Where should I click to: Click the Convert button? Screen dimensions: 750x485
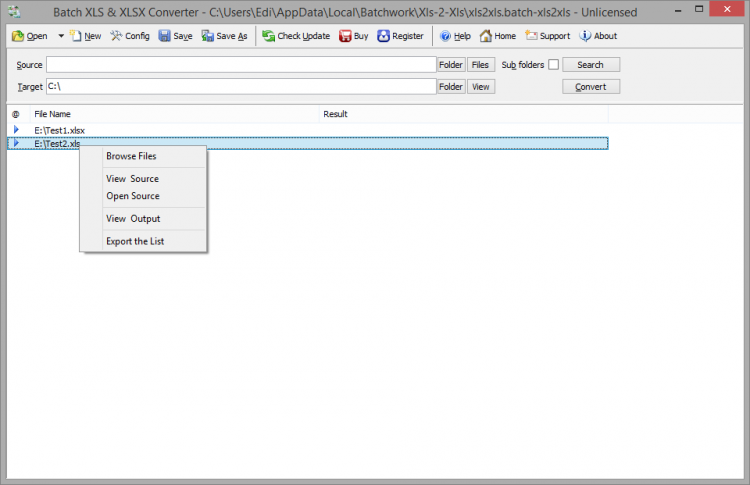tap(591, 87)
